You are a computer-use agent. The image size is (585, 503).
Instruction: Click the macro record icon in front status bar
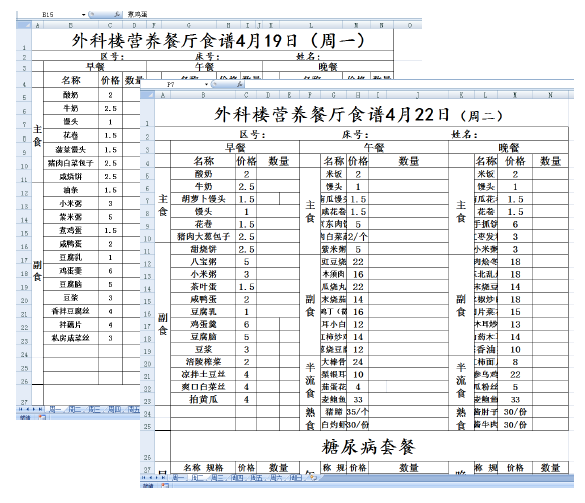point(165,485)
